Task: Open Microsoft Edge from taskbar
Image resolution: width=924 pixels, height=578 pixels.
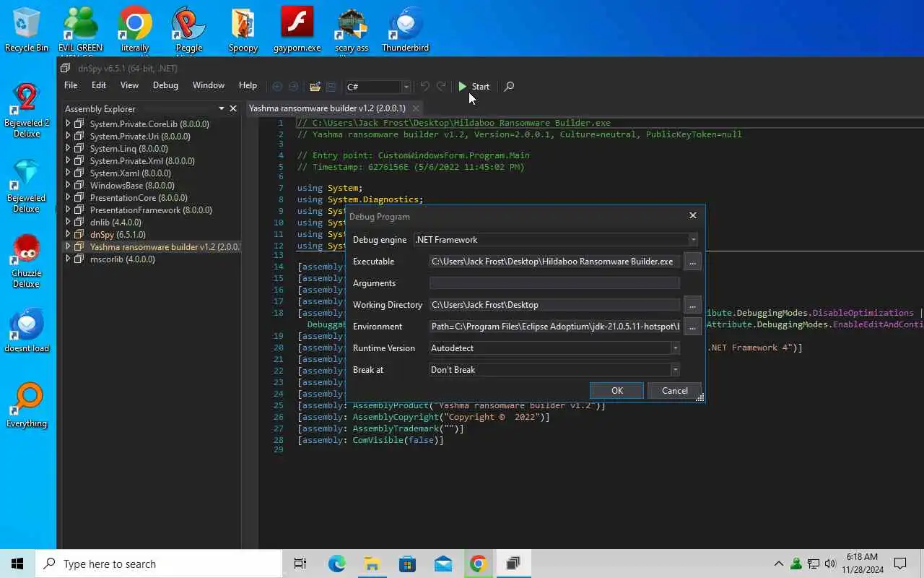Action: (x=337, y=564)
